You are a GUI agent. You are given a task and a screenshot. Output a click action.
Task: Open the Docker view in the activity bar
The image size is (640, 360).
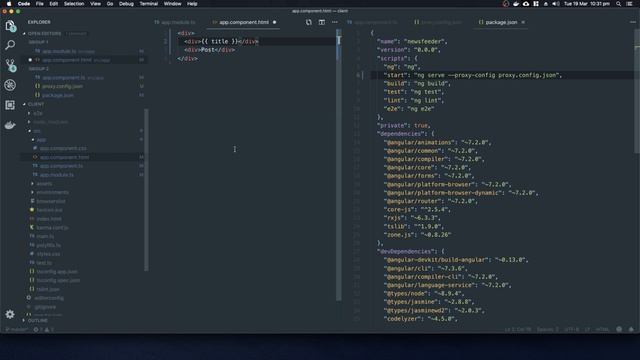coord(10,125)
